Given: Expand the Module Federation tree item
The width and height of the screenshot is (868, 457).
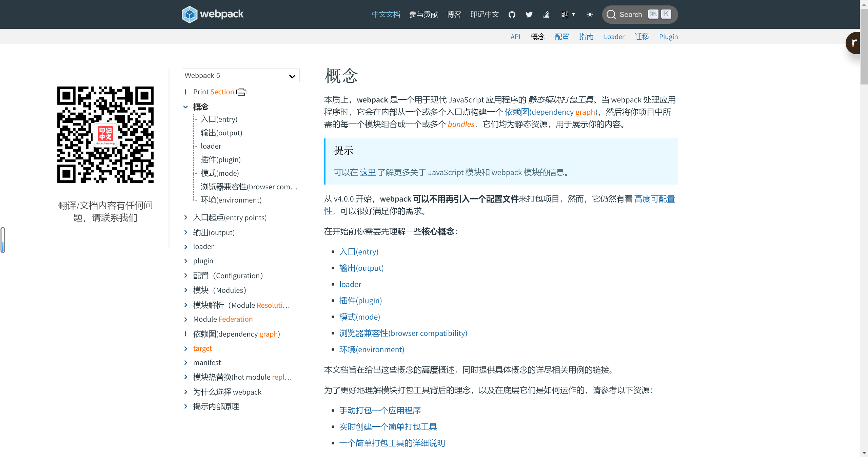Looking at the screenshot, I should [x=185, y=319].
